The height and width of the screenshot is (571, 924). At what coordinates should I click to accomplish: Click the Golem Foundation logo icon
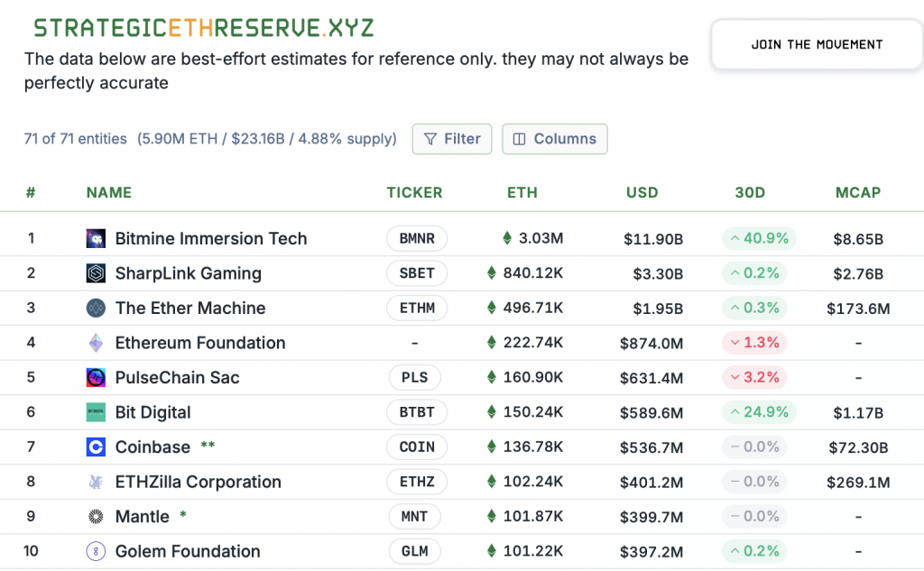(96, 551)
